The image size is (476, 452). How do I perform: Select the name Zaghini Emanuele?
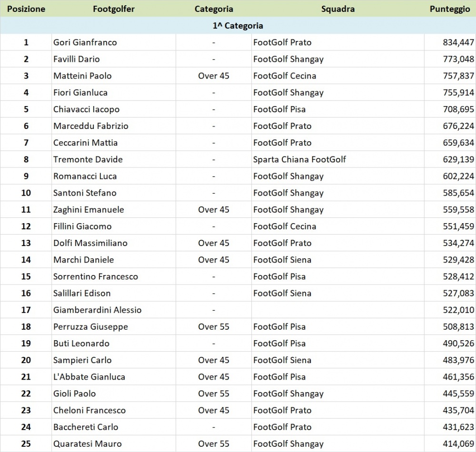pos(89,209)
